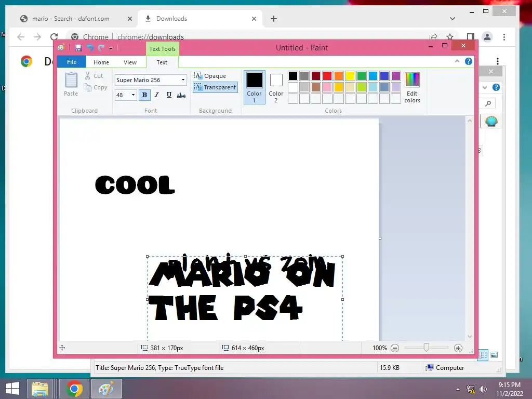
Task: Open Chrome's three-dot menu
Action: [504, 37]
